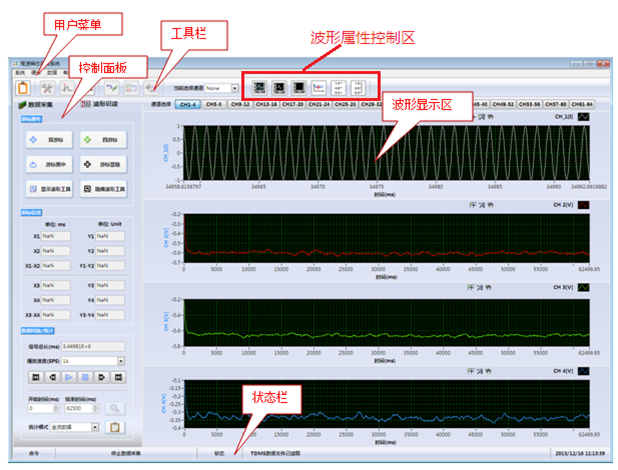Select channel tab CH13-16

click(x=267, y=104)
